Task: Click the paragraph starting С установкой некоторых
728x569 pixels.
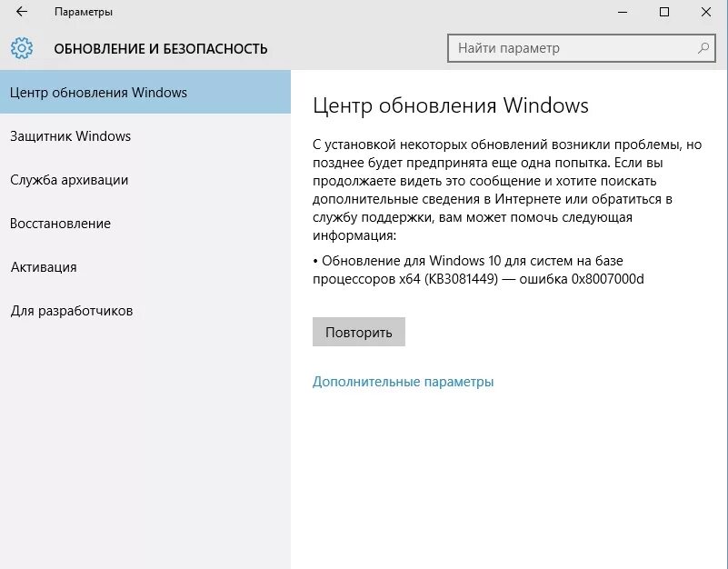Action: (507, 189)
